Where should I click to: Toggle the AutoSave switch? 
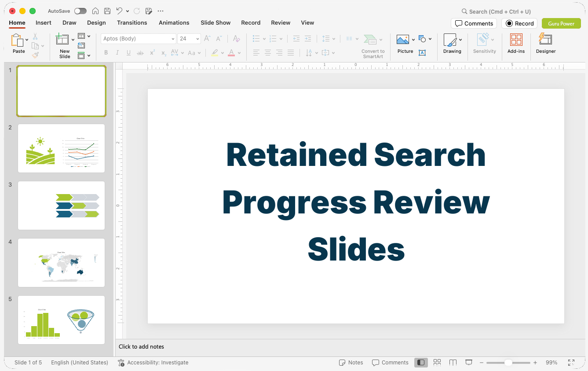coord(80,11)
